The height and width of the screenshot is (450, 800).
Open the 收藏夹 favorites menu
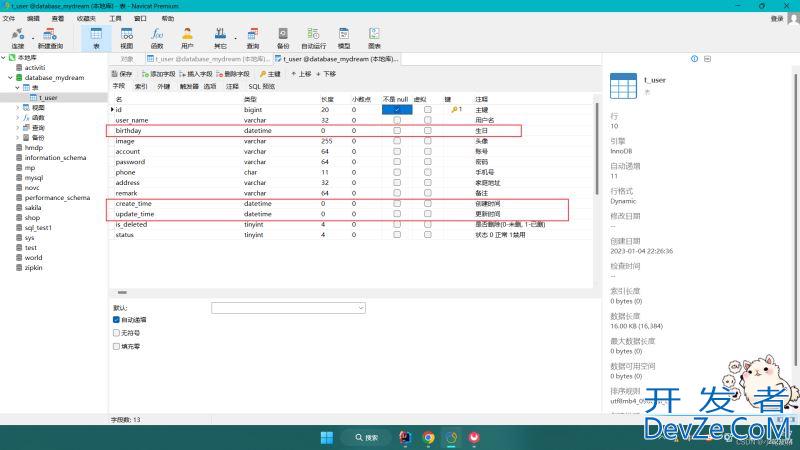(x=86, y=18)
